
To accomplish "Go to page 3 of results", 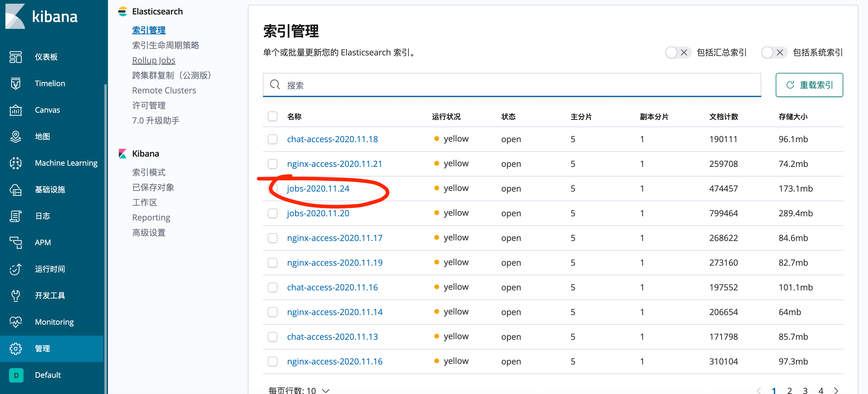I will pos(805,390).
